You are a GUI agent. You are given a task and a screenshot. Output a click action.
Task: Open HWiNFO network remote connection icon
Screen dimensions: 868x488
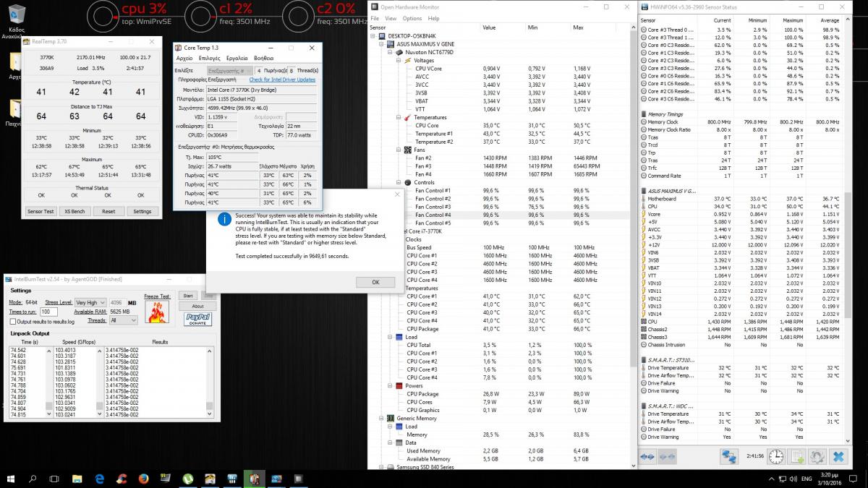[x=730, y=456]
